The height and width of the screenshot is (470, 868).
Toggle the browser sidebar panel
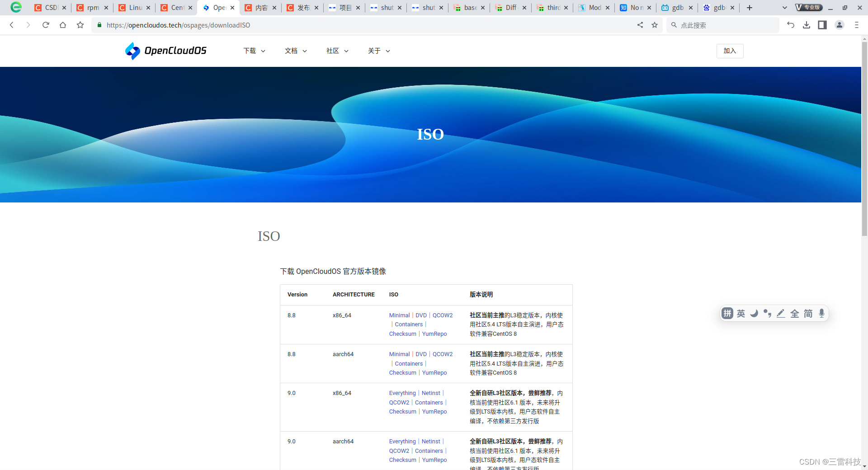click(822, 25)
